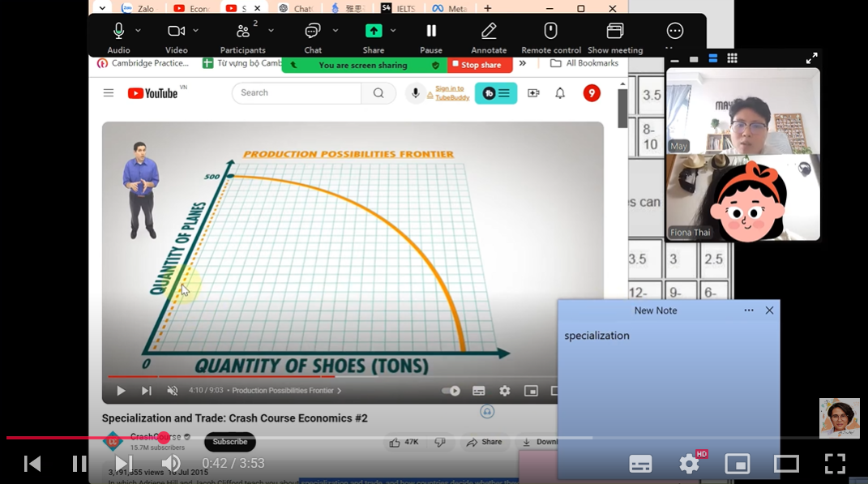
Task: Toggle subtitles on outer player
Action: (640, 464)
